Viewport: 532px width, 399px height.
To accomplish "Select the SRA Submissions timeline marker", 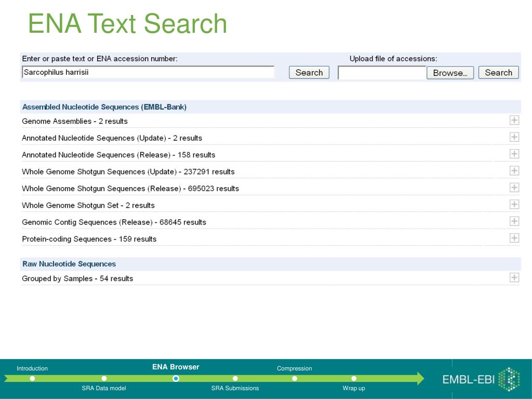I will [235, 378].
